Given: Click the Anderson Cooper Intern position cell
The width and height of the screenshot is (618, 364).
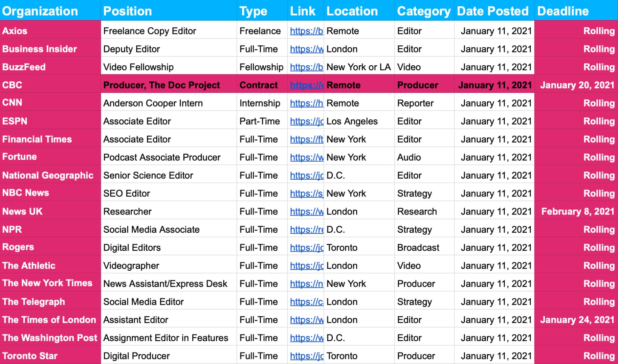Looking at the screenshot, I should pos(153,103).
